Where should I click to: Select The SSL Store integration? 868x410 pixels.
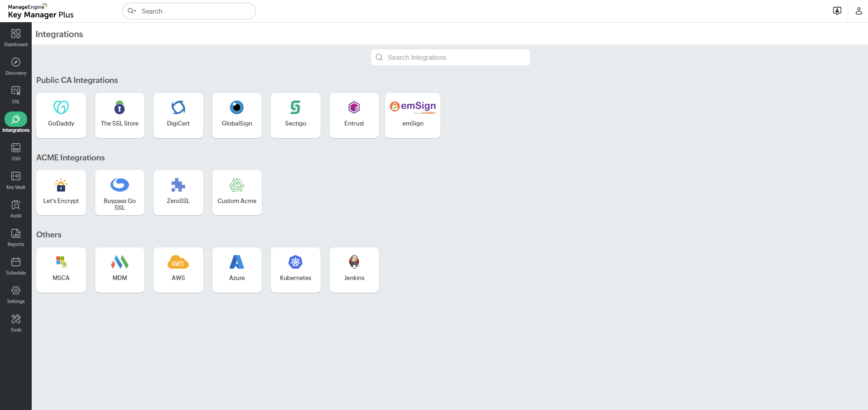coord(120,116)
